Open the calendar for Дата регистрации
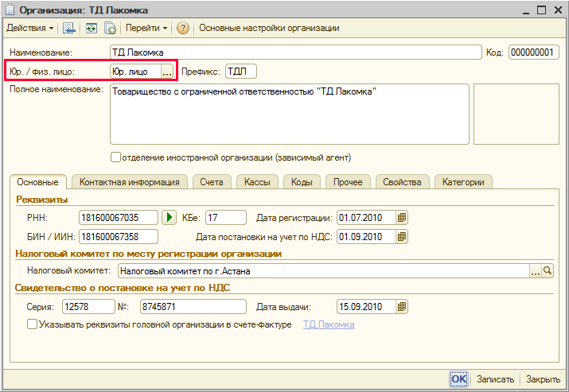This screenshot has height=392, width=569. click(403, 217)
